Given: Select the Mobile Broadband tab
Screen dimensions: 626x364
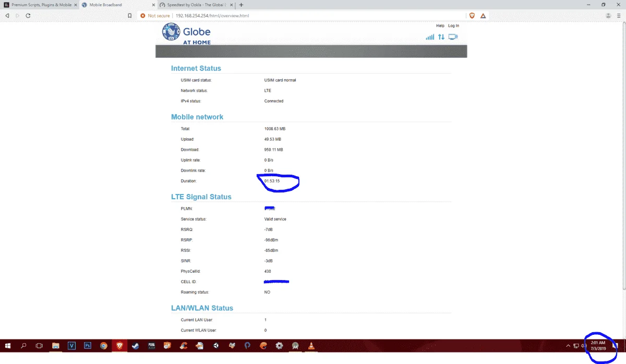Looking at the screenshot, I should click(118, 5).
